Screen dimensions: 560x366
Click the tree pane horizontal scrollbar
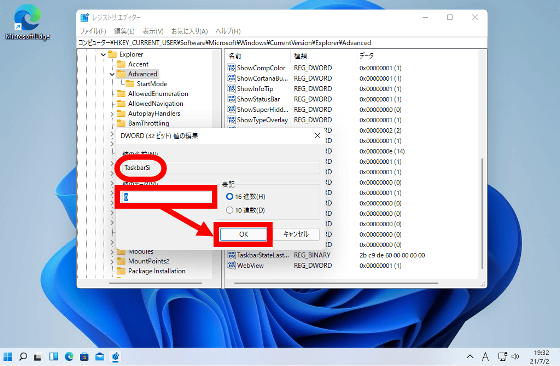[x=155, y=283]
